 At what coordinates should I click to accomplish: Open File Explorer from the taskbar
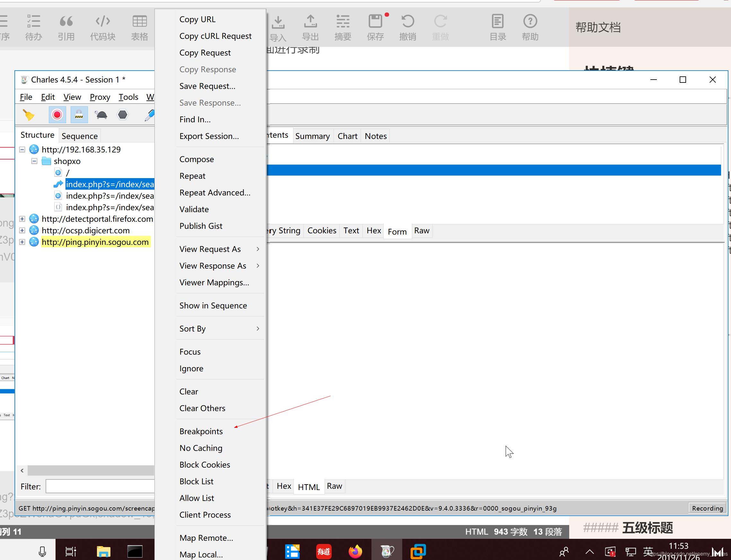pos(103,551)
